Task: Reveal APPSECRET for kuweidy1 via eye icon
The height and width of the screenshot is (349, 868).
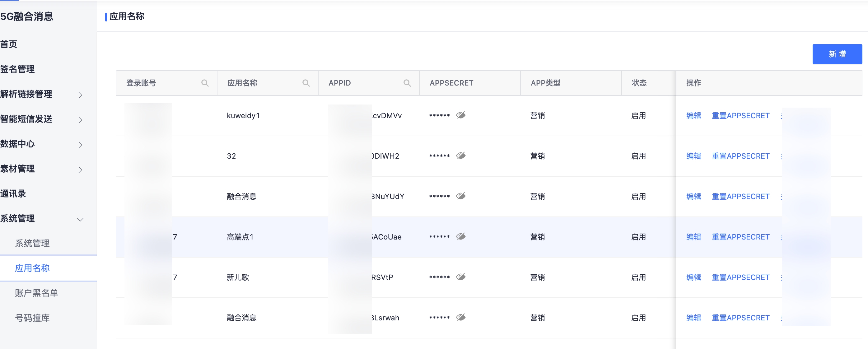Action: tap(461, 115)
